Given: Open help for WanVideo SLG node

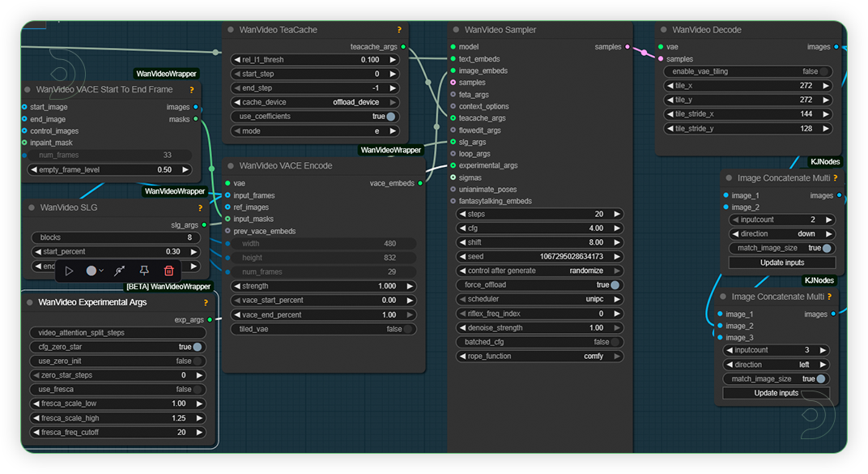Looking at the screenshot, I should click(x=200, y=208).
